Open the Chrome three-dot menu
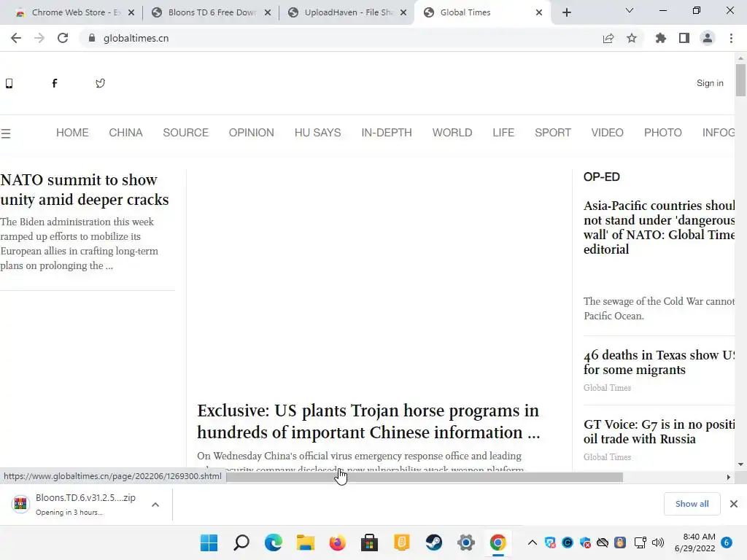This screenshot has height=560, width=747. tap(731, 38)
